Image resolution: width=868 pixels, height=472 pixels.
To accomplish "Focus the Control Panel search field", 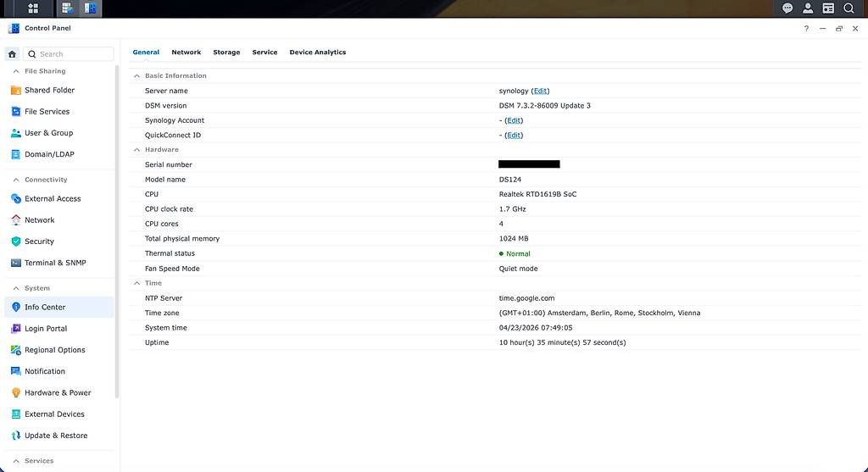I will [x=69, y=54].
